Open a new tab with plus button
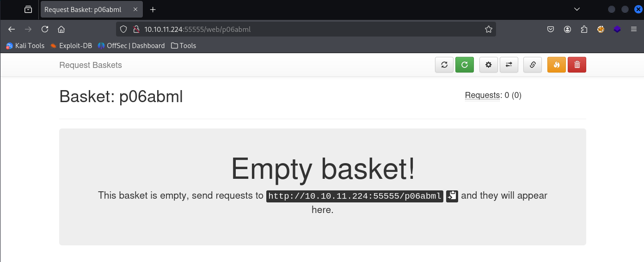Screen dimensions: 644x262 pyautogui.click(x=153, y=9)
